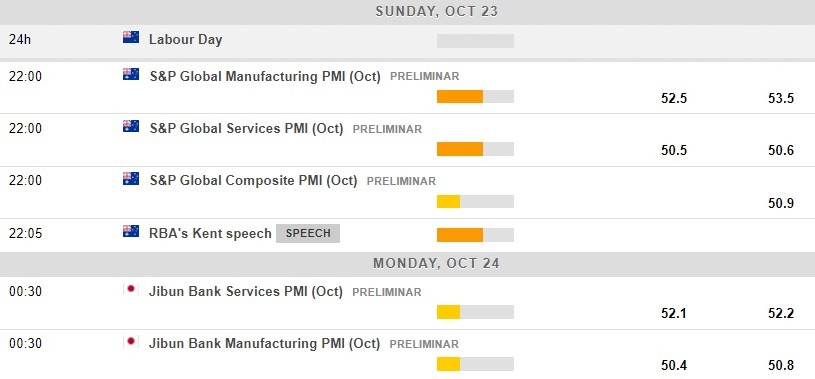
Task: Click the volatility bar for S&P Global Manufacturing PMI
Action: click(475, 97)
